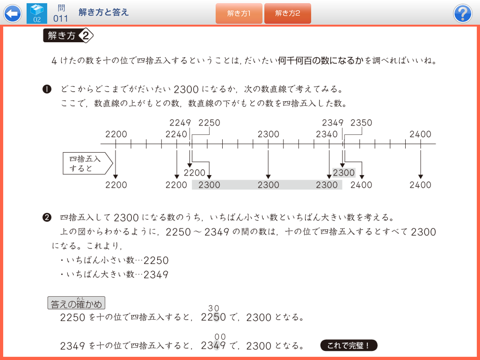Click the 2250 label above the number line

click(209, 123)
